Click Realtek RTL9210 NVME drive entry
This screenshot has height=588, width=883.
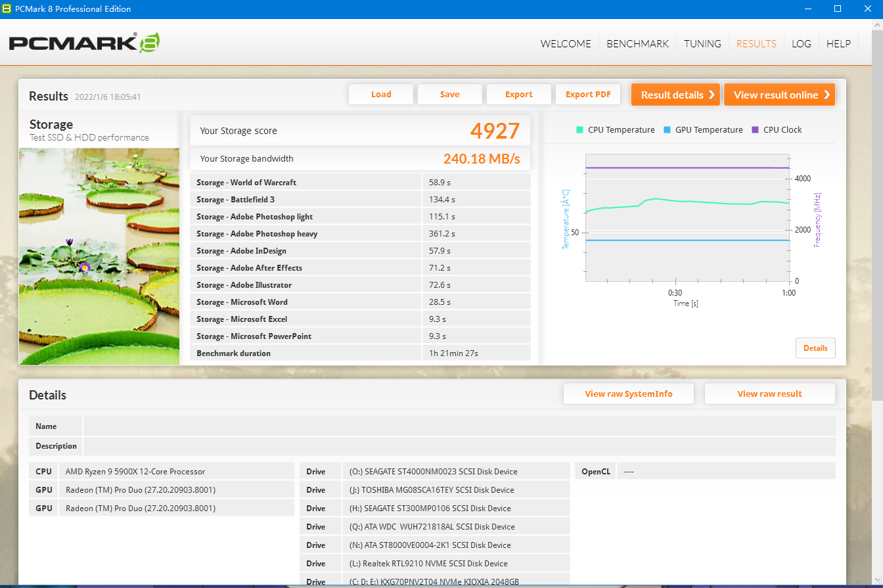click(x=456, y=563)
